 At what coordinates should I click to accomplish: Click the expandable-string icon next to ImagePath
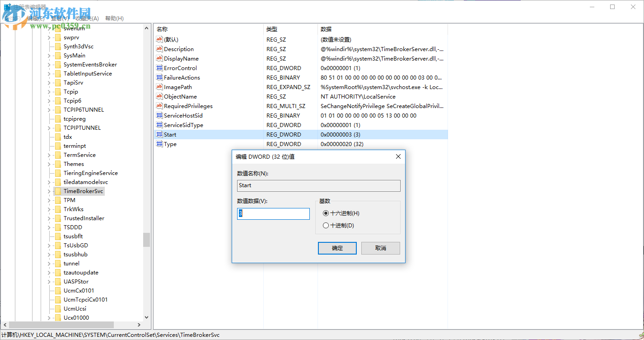pos(159,87)
